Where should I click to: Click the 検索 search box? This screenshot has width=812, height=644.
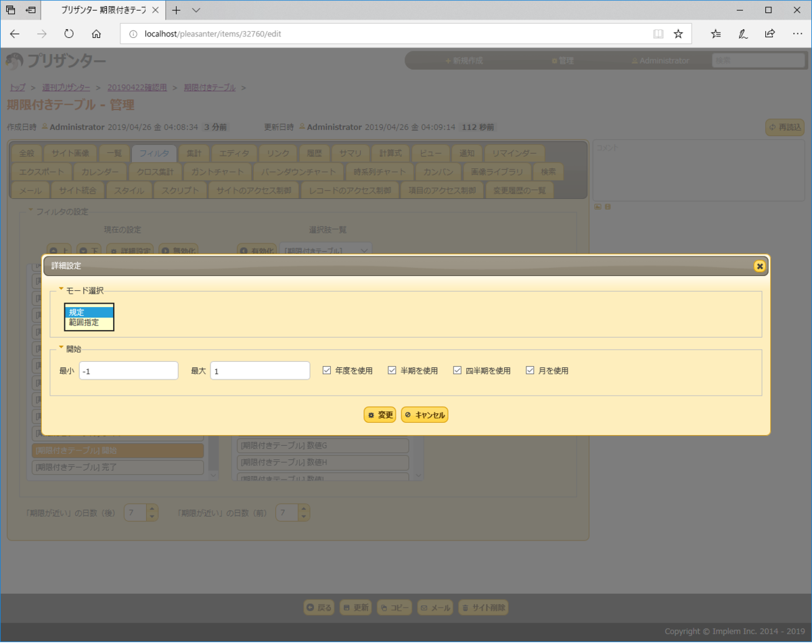[759, 60]
